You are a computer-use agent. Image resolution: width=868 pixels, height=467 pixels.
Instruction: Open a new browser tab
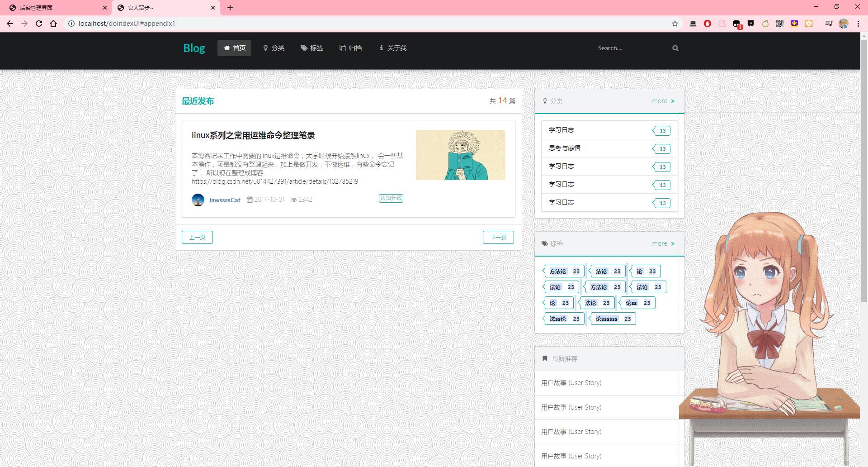[230, 8]
